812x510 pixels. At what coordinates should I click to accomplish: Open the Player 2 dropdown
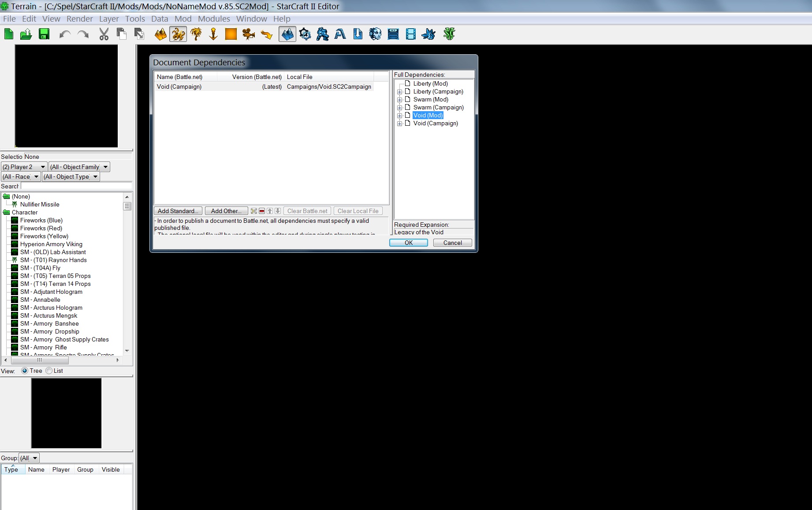click(24, 167)
